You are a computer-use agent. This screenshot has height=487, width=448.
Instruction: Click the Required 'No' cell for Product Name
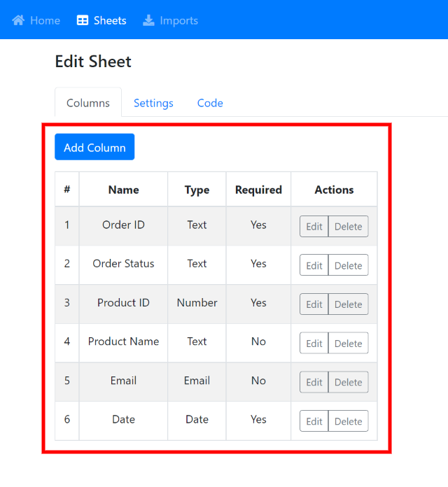[x=258, y=341]
